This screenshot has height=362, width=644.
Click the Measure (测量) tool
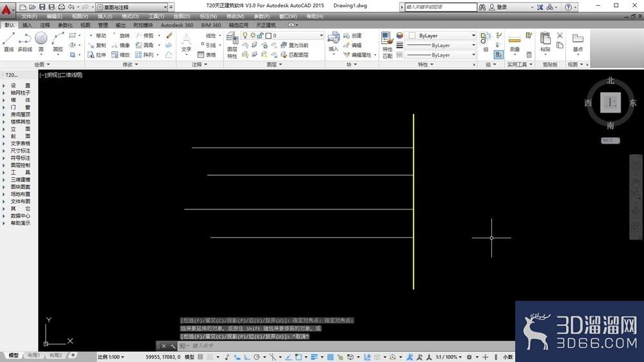pos(515,43)
